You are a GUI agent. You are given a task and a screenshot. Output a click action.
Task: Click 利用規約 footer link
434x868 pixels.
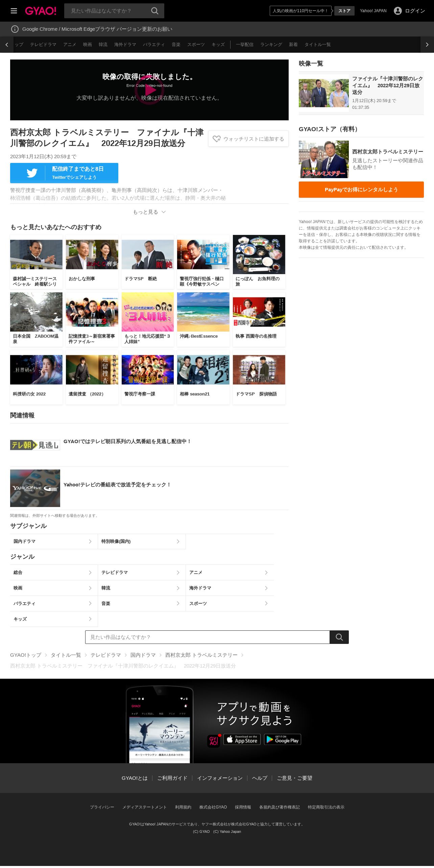(x=183, y=807)
